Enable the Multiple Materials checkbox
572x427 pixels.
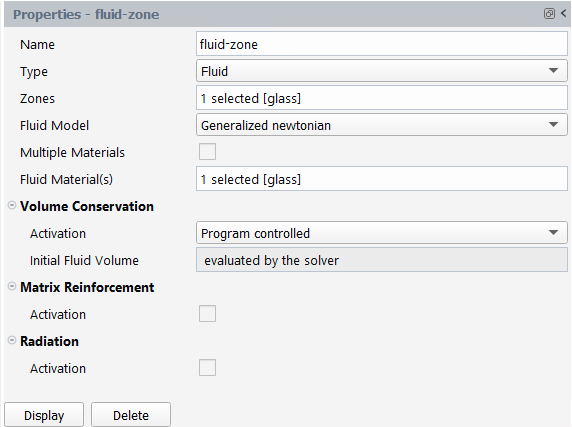click(207, 152)
